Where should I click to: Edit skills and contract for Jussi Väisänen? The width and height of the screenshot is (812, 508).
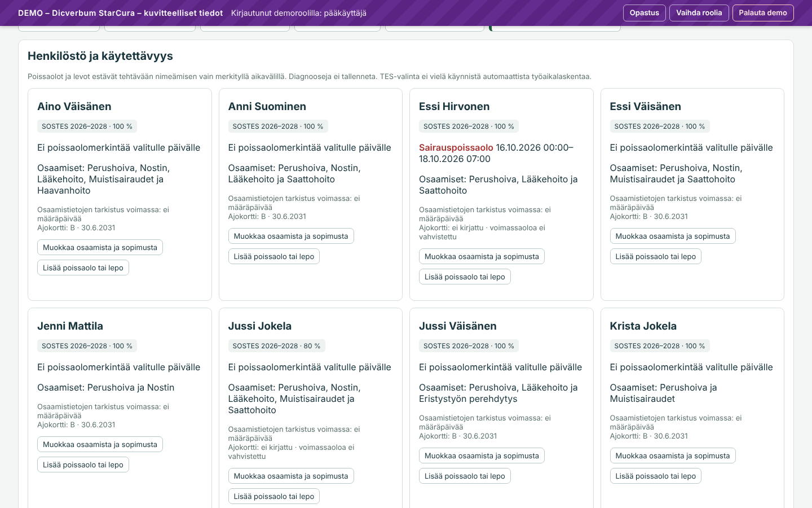point(482,456)
